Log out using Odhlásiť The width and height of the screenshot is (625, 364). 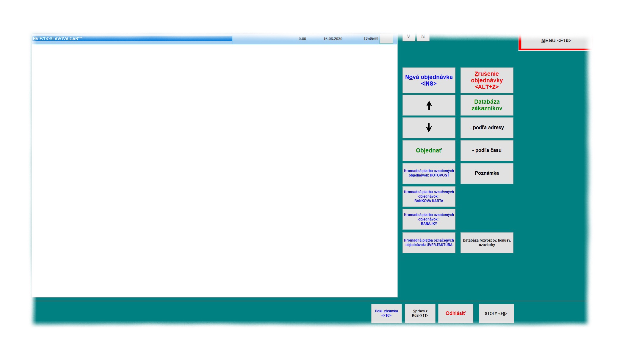455,313
